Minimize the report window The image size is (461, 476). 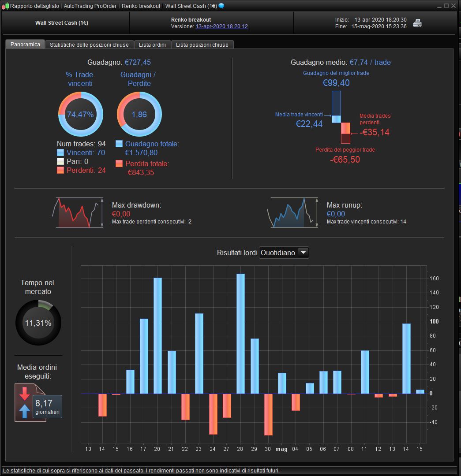(439, 6)
